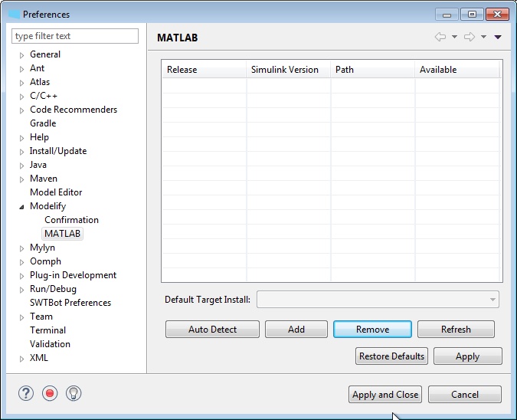Image resolution: width=517 pixels, height=420 pixels.
Task: Expand the Java tree node
Action: [x=21, y=166]
